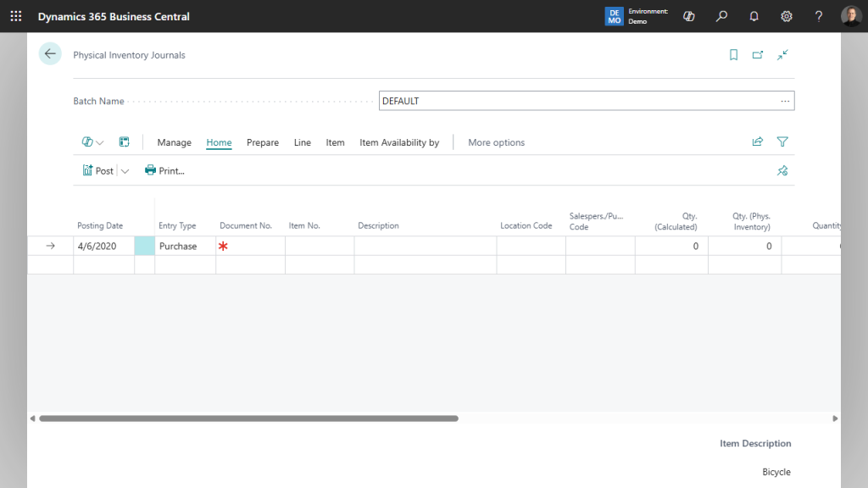Open More options
Viewport: 868px width, 488px height.
[496, 142]
